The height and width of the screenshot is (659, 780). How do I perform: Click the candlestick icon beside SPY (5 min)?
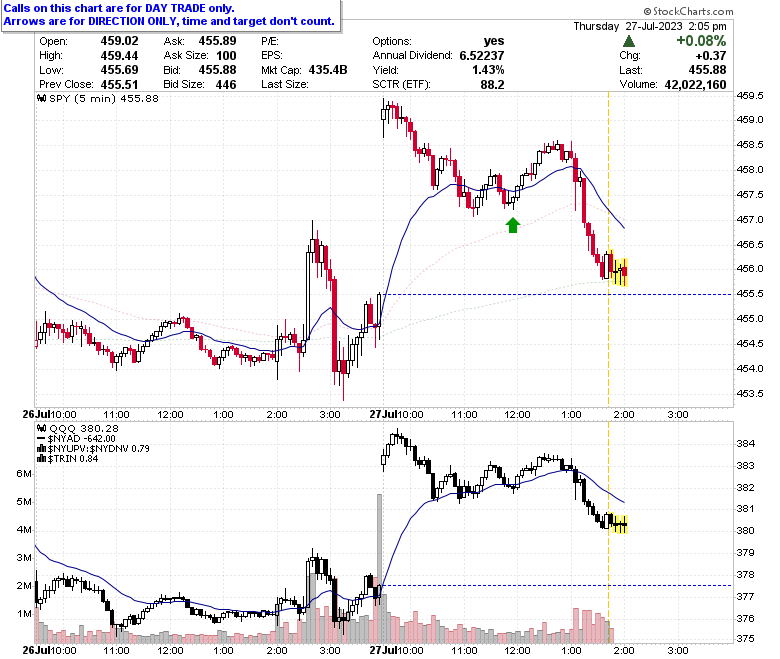pyautogui.click(x=42, y=98)
